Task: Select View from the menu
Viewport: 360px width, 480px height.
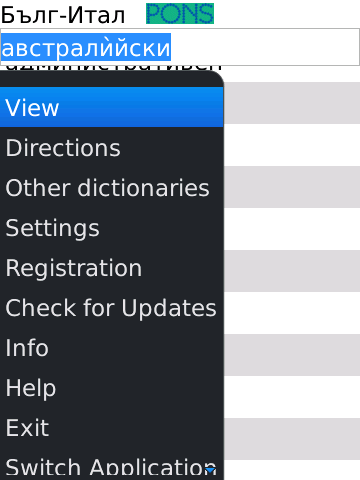Action: (x=112, y=107)
